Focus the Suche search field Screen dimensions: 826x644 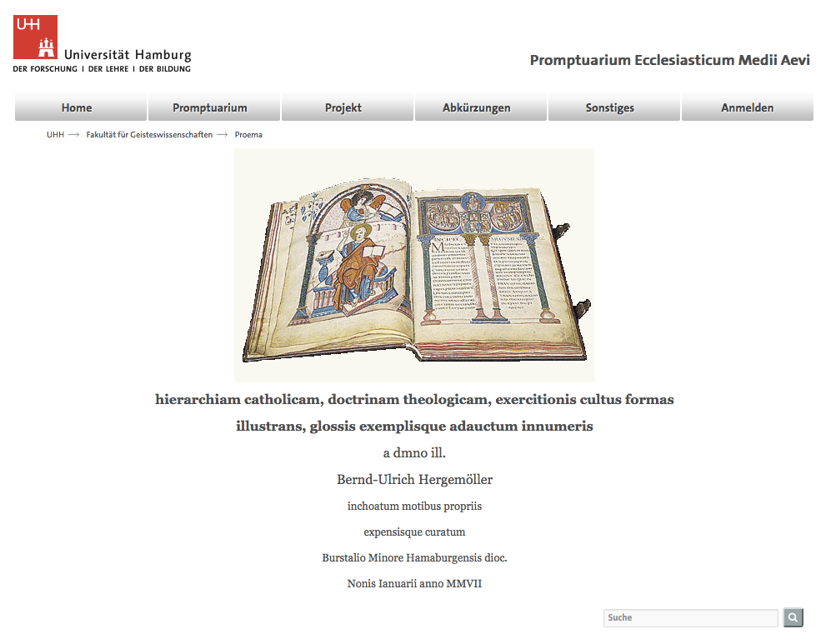[691, 617]
